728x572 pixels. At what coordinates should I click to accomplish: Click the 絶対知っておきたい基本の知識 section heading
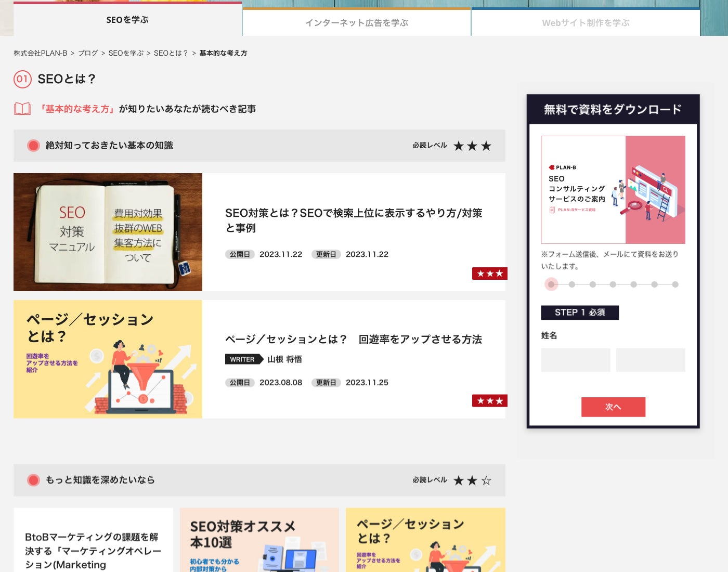click(x=109, y=146)
